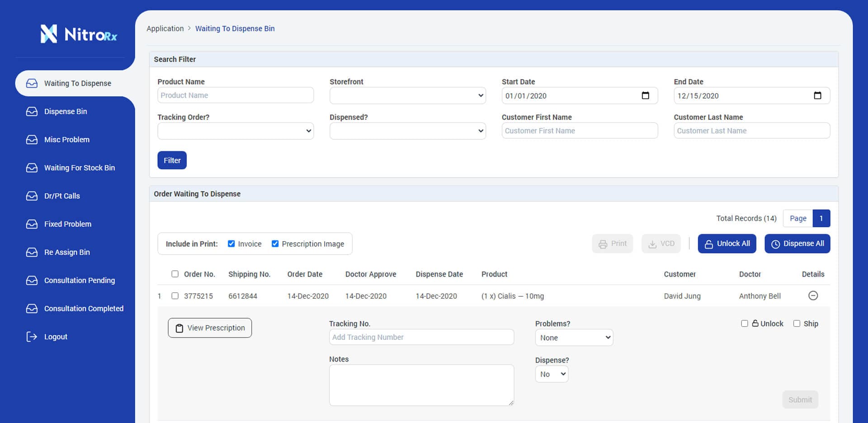The width and height of the screenshot is (868, 423).
Task: Open Consultation Completed menu item
Action: pyautogui.click(x=84, y=309)
